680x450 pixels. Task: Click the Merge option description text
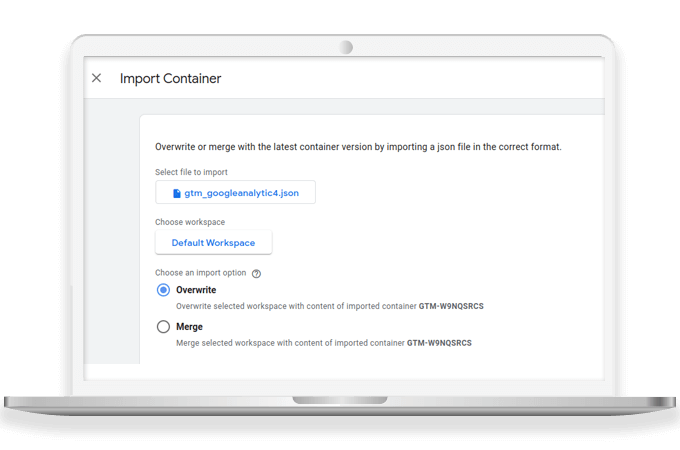(x=324, y=343)
